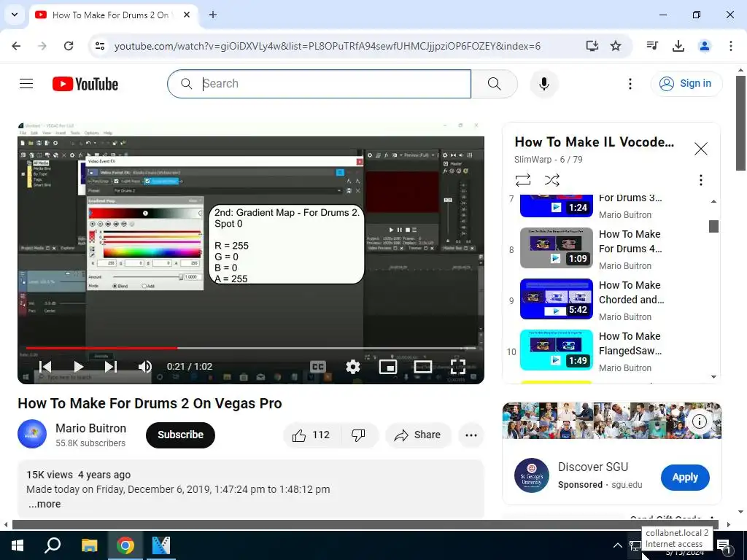
Task: Share the video
Action: [x=418, y=435]
